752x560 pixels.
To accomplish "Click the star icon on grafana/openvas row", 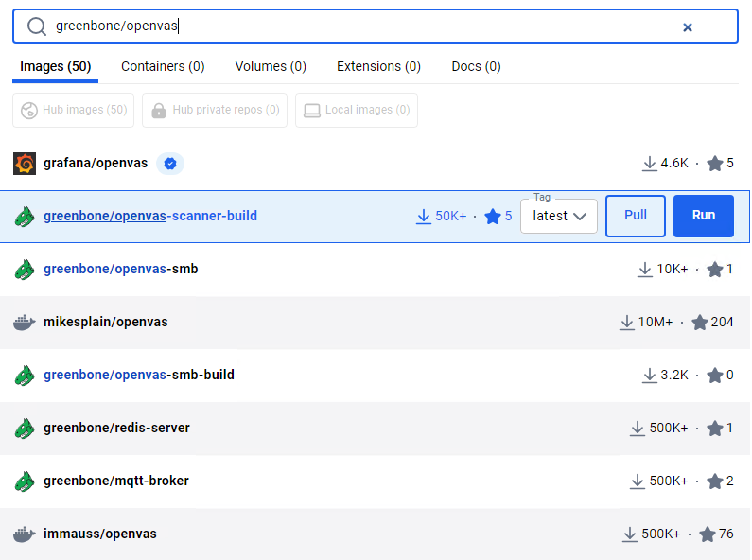I will [x=714, y=164].
